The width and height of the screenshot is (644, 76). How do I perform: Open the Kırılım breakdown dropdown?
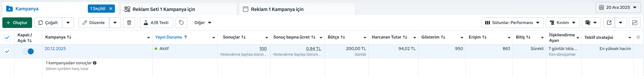(563, 23)
